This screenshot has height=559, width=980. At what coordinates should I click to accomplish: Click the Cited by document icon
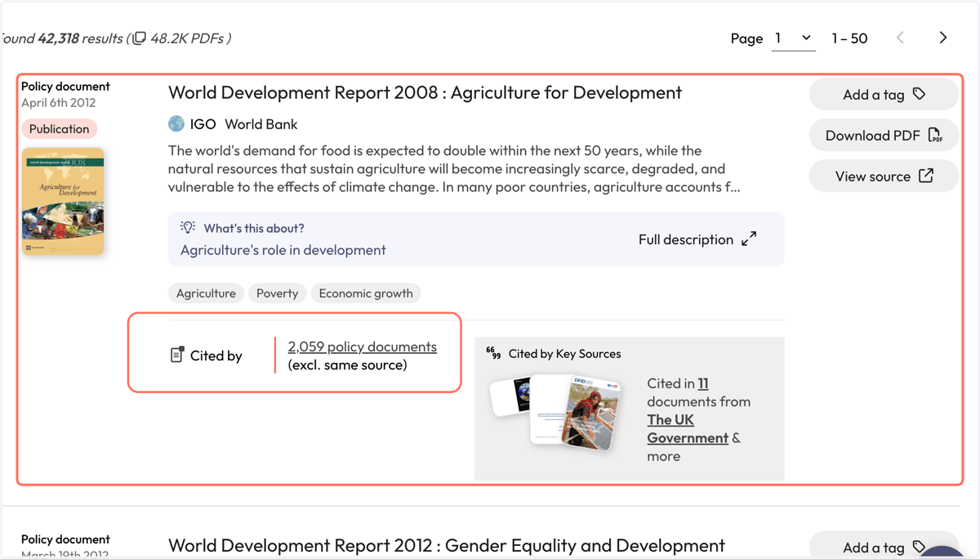tap(176, 355)
